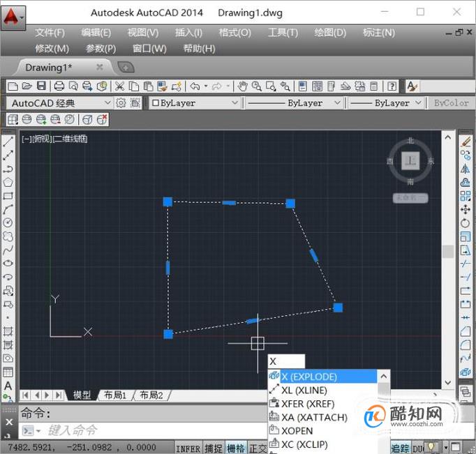The width and height of the screenshot is (476, 454).
Task: Click the vertical scrollbar thumb of drawing area
Action: point(448,252)
